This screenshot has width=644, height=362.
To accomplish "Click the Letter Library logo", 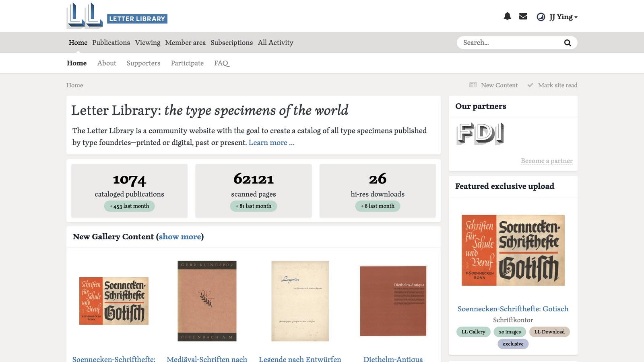I will [x=117, y=16].
